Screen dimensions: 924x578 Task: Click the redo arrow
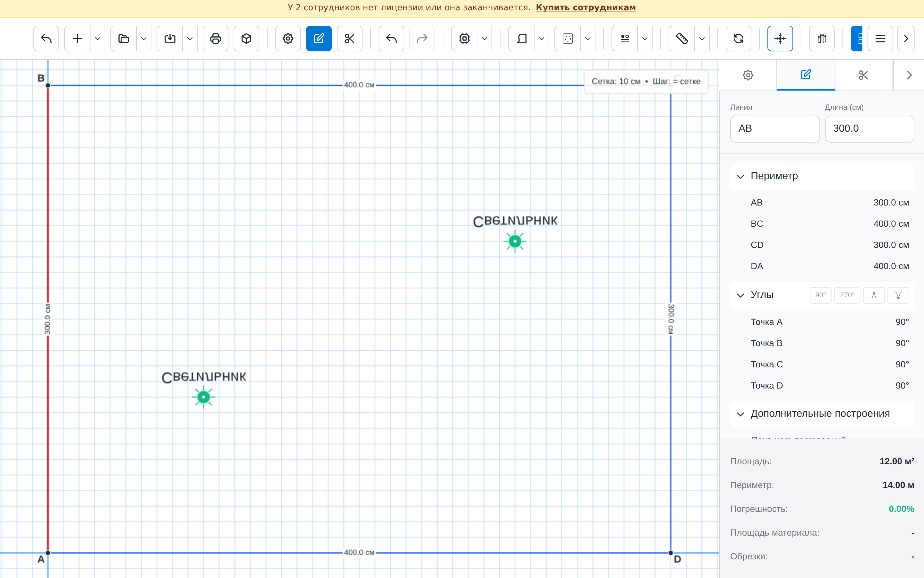pos(422,39)
